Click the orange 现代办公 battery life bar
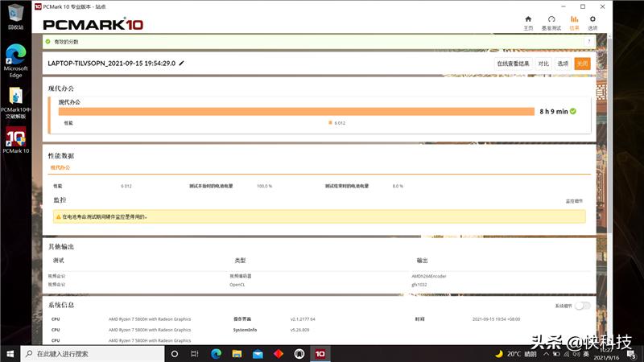This screenshot has width=644, height=362. [x=296, y=112]
